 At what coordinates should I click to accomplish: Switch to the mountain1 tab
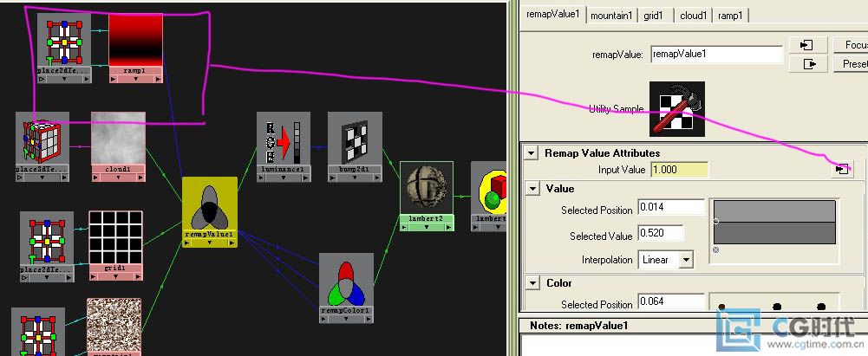[x=611, y=16]
